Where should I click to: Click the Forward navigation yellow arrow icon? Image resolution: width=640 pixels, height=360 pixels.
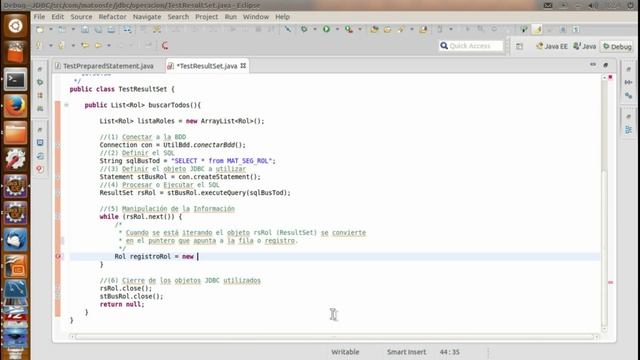point(98,46)
